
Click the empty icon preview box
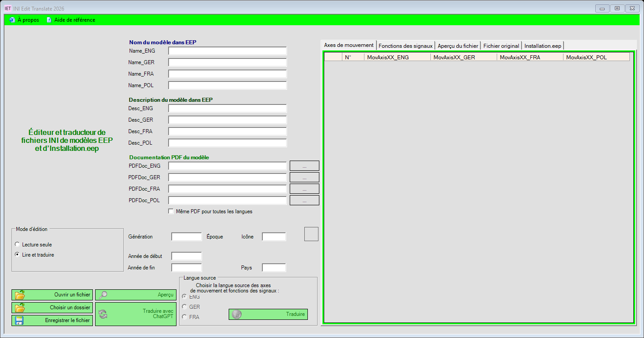(311, 234)
